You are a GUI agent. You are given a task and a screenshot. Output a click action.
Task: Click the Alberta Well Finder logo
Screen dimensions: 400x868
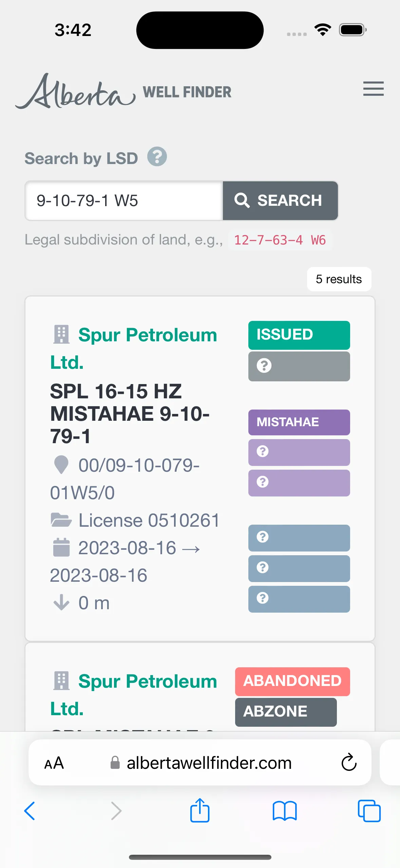coord(123,91)
